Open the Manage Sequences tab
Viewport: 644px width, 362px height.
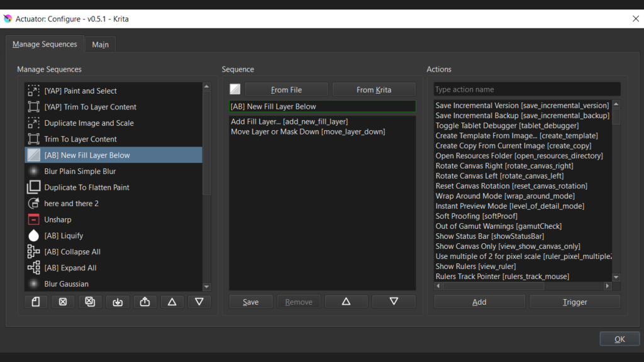point(45,44)
